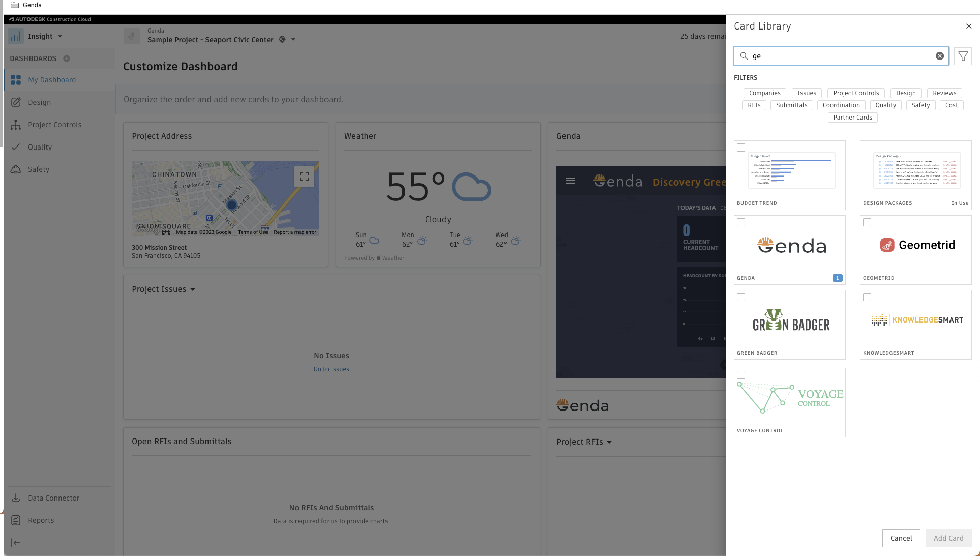Viewport: 980px width, 556px height.
Task: Click the Quality checkmark icon
Action: click(x=16, y=147)
